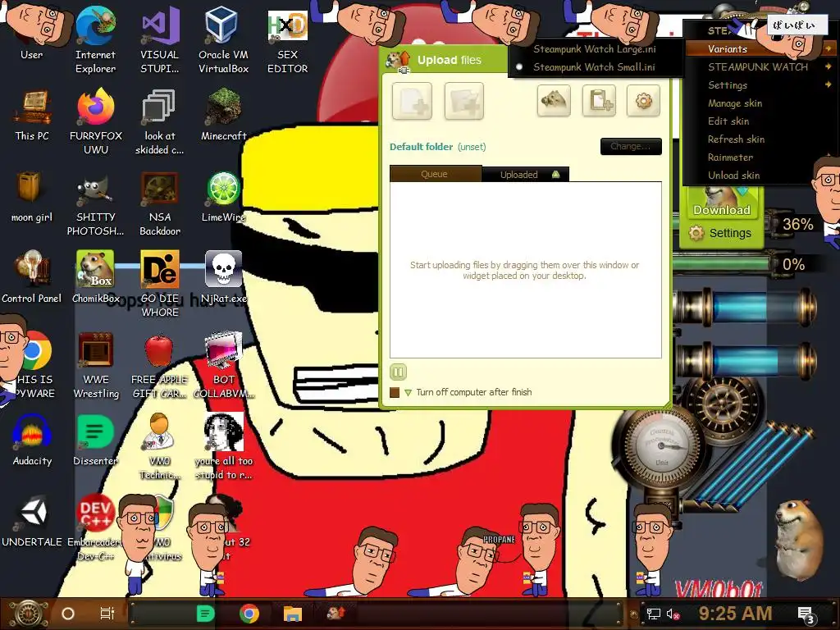Click the empty upload queue list area
Image resolution: width=840 pixels, height=630 pixels.
pos(526,270)
